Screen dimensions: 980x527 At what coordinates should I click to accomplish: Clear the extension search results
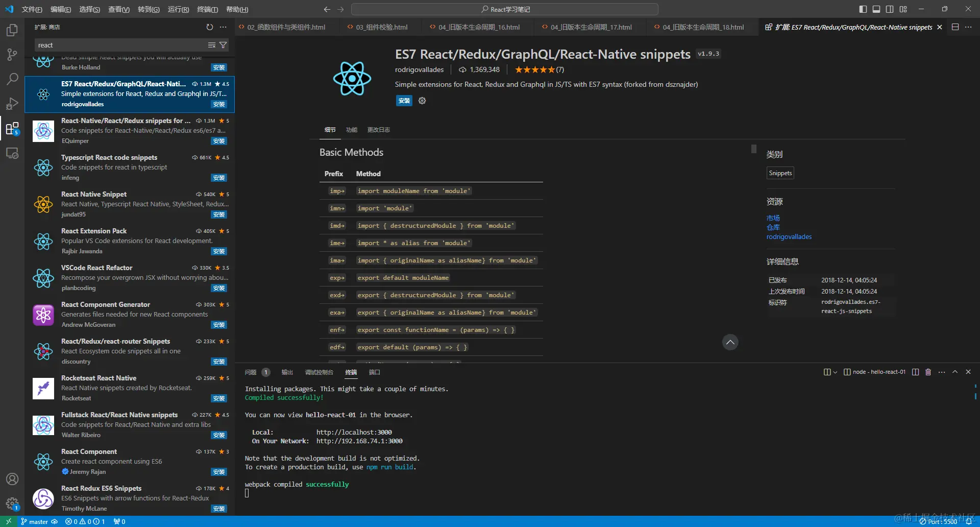(x=212, y=45)
